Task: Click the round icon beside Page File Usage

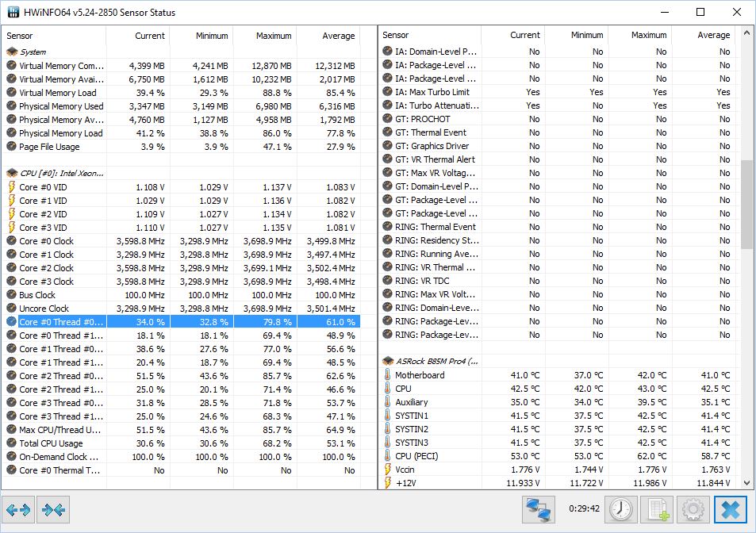Action: (12, 147)
